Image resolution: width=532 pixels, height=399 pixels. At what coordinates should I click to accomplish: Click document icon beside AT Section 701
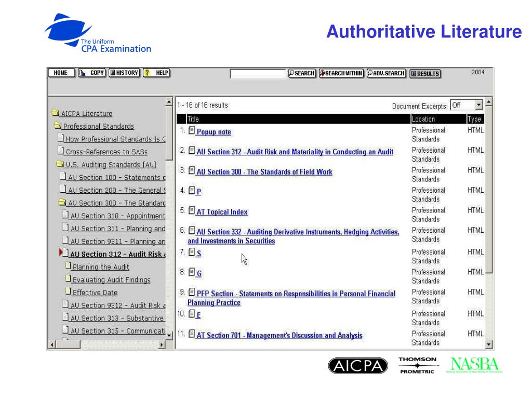pyautogui.click(x=192, y=334)
